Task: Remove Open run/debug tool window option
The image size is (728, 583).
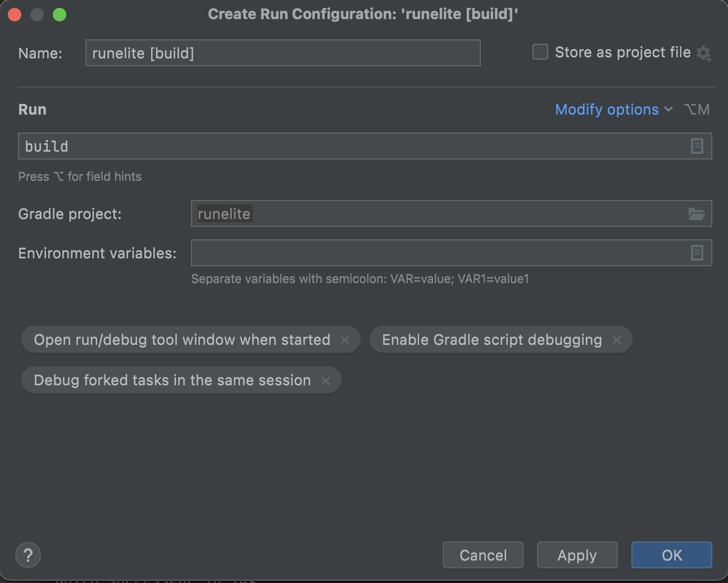Action: [345, 340]
